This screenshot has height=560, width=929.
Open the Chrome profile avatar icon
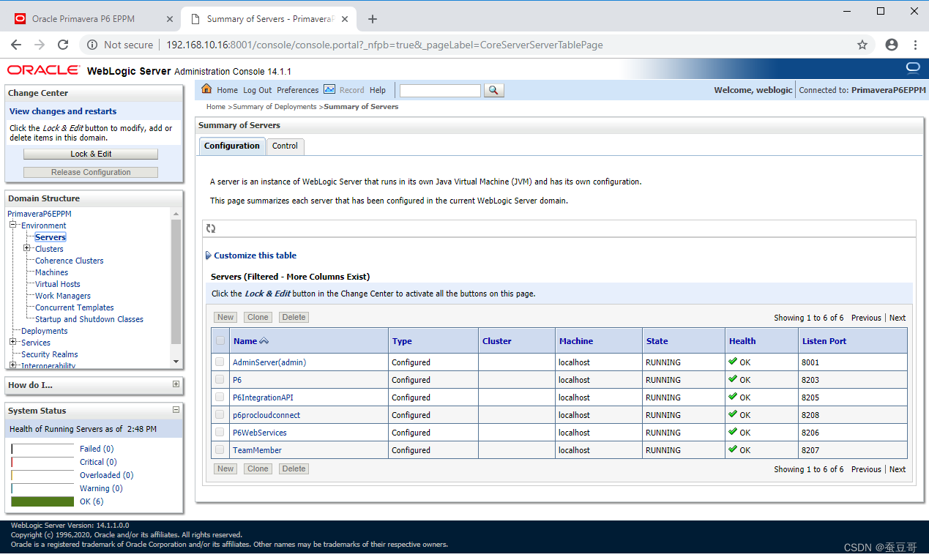click(x=892, y=45)
